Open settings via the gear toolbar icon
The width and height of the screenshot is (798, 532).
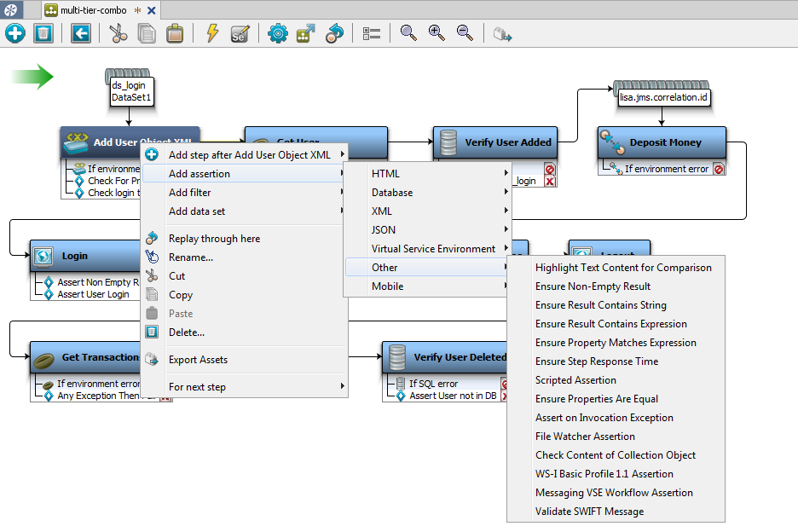coord(276,33)
